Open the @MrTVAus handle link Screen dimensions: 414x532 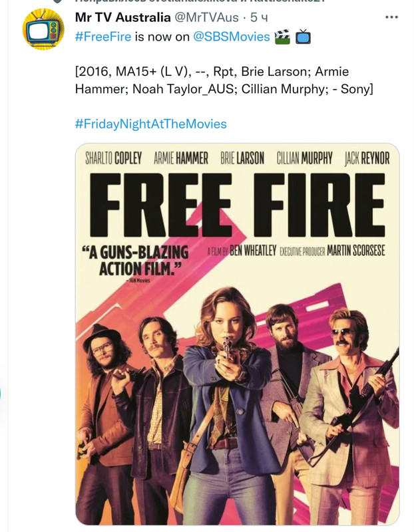[206, 17]
